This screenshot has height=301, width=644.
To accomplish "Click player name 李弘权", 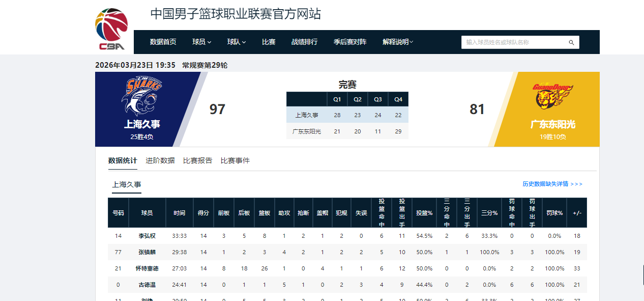I will [147, 236].
